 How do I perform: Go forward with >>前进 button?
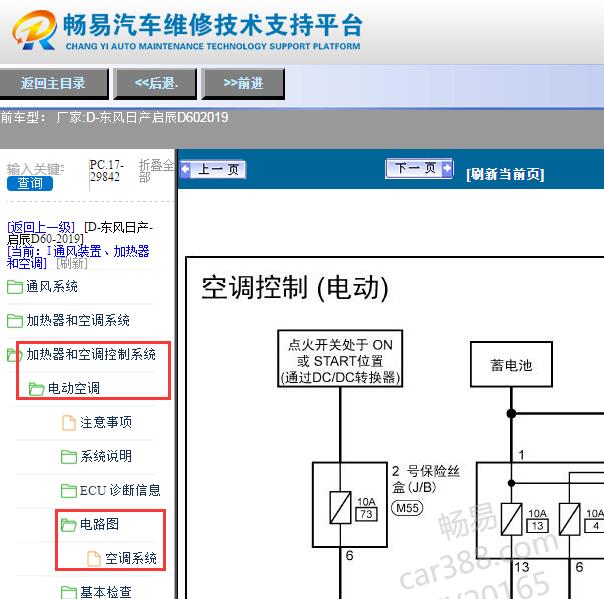(x=243, y=83)
